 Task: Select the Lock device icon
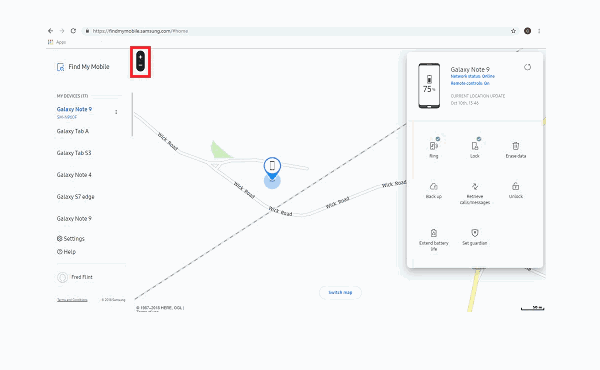point(475,146)
